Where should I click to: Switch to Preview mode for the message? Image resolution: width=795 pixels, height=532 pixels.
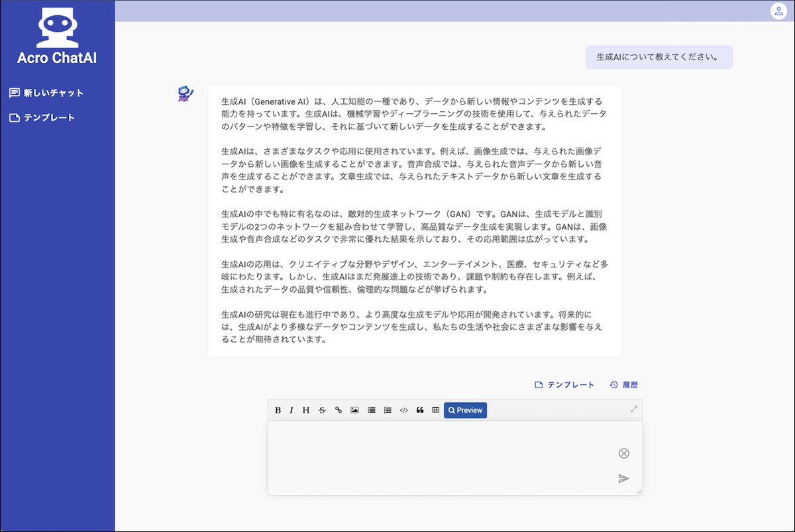coord(465,410)
